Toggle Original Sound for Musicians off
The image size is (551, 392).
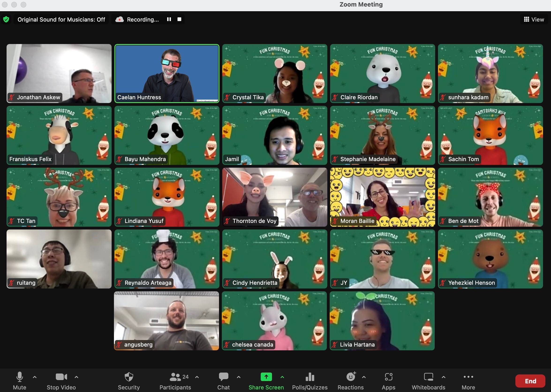(61, 19)
